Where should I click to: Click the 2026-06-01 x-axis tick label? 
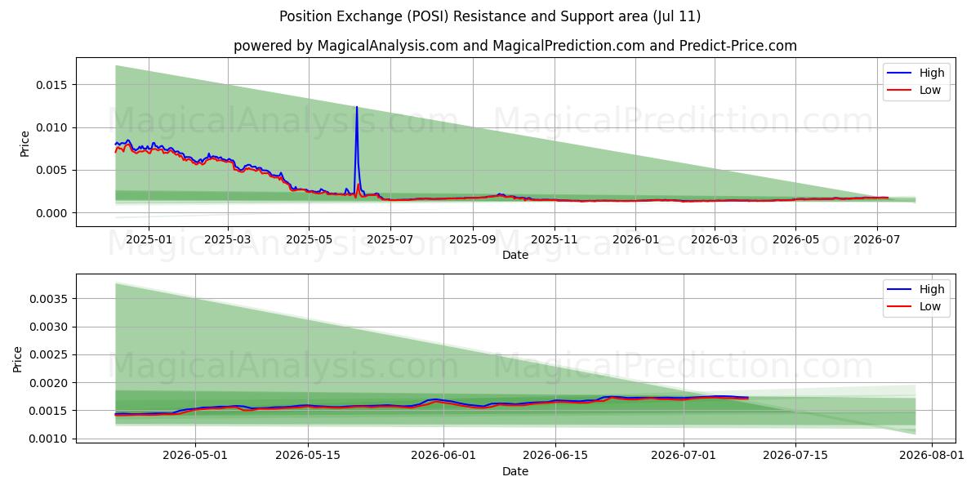(443, 456)
